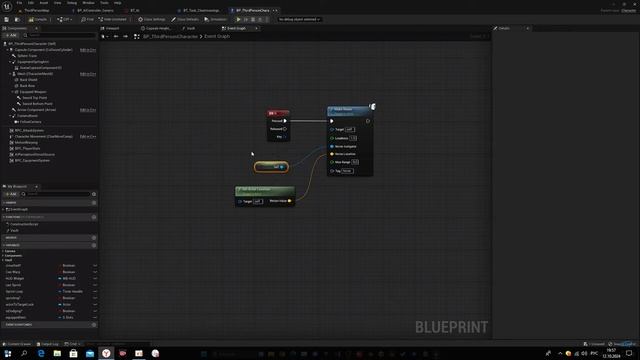This screenshot has height=360, width=640.
Task: Open My Blueprint panel settings gear
Action: 94,194
